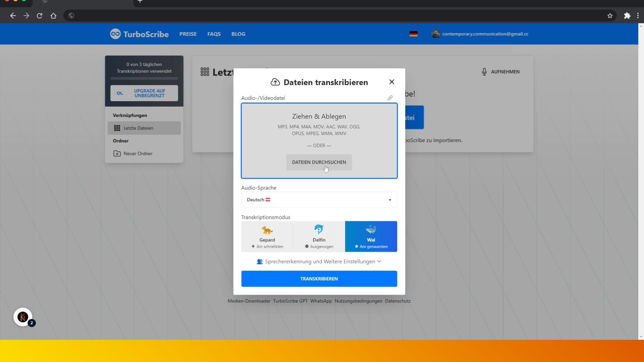Image resolution: width=644 pixels, height=362 pixels.
Task: Reload the page with the refresh icon
Action: pyautogui.click(x=40, y=16)
